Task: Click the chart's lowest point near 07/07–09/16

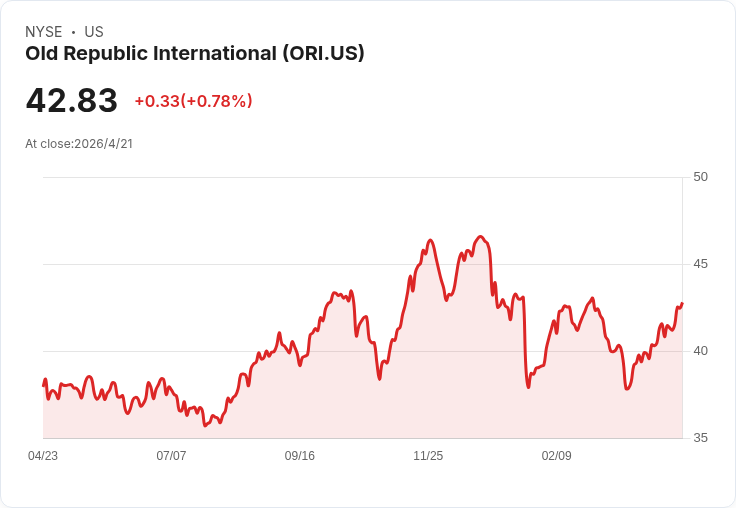Action: tap(205, 425)
